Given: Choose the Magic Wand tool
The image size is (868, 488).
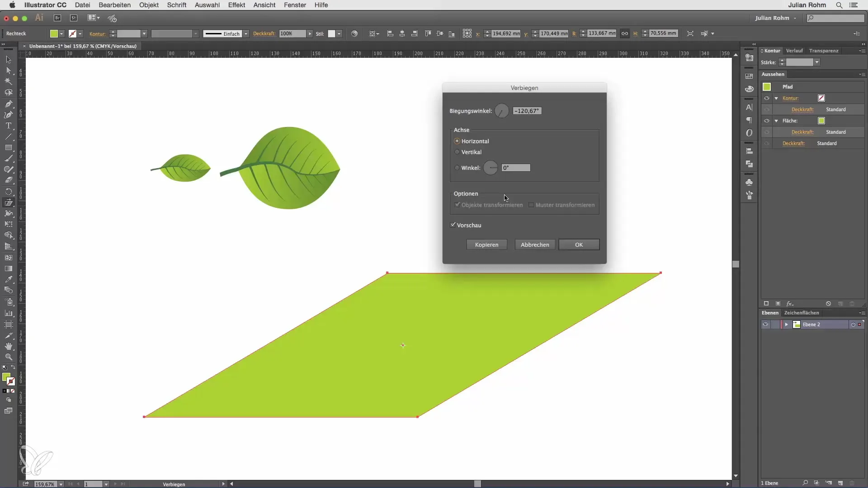Looking at the screenshot, I should click(x=8, y=81).
